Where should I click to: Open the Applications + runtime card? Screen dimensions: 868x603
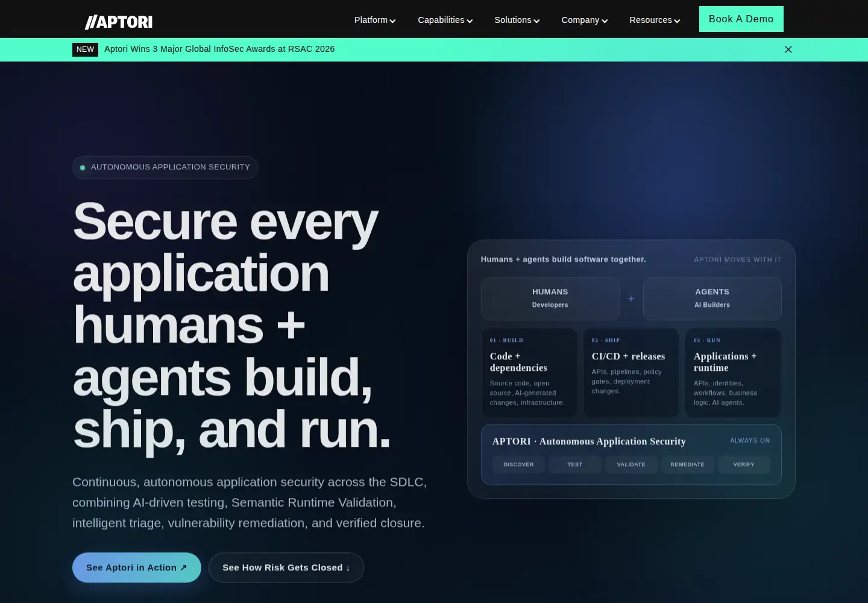(733, 373)
